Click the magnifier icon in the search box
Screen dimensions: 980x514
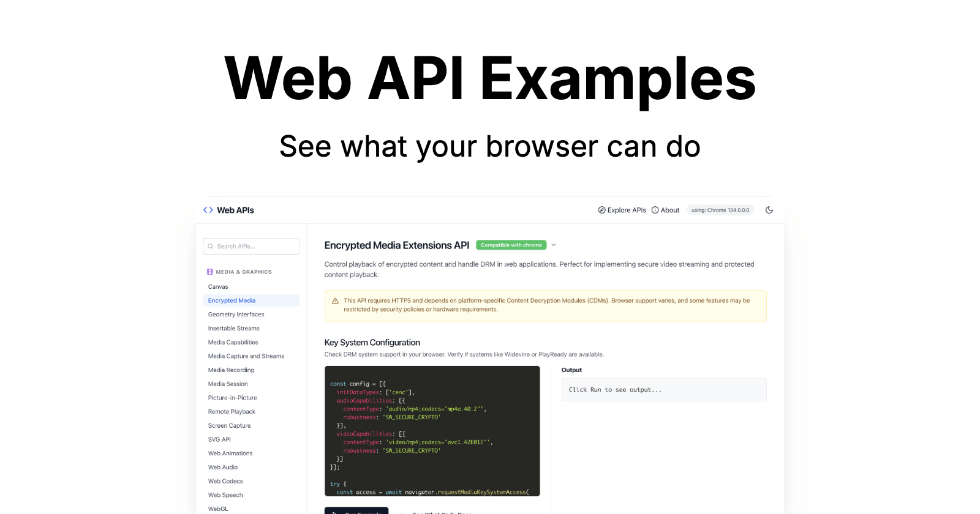tap(211, 247)
